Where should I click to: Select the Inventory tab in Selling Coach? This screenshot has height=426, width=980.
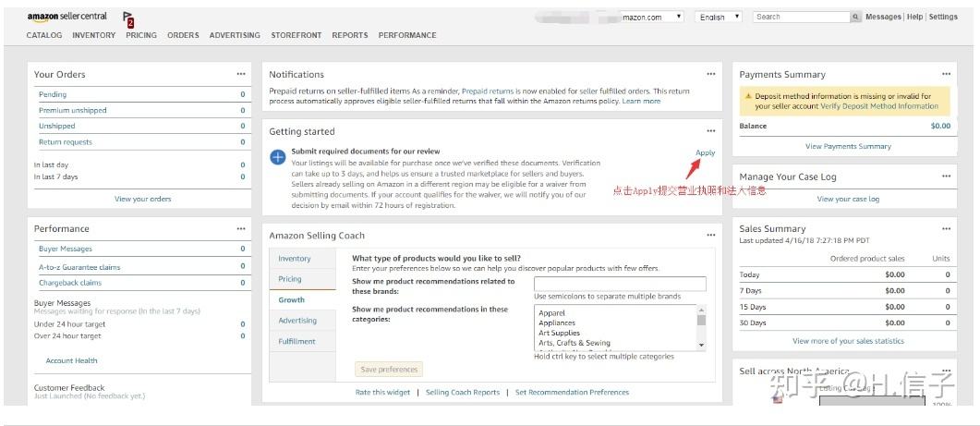pyautogui.click(x=303, y=259)
